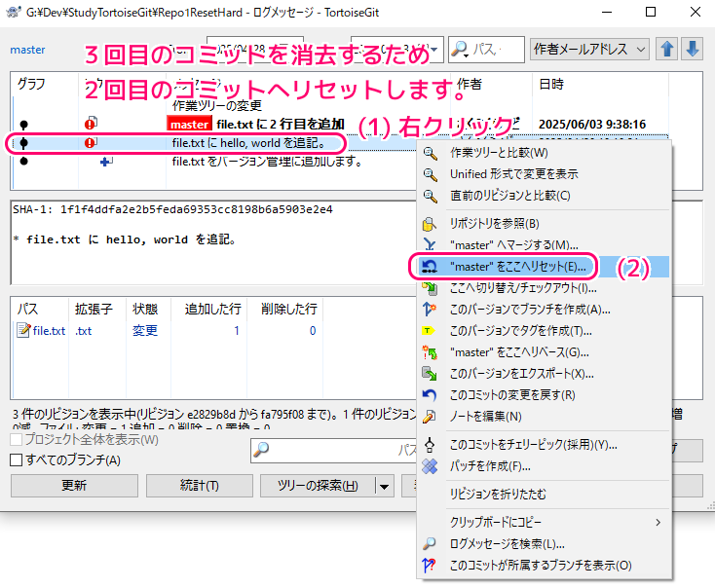Click the show containing branches icon

point(430,566)
